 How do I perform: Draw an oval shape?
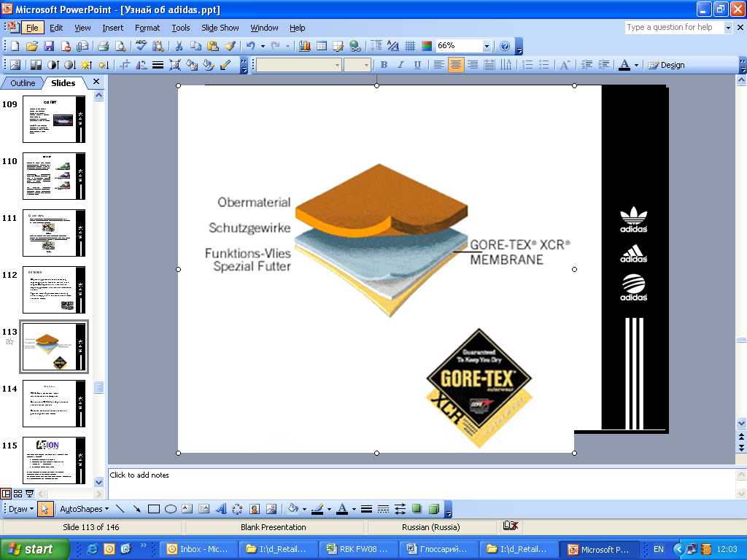(x=171, y=509)
